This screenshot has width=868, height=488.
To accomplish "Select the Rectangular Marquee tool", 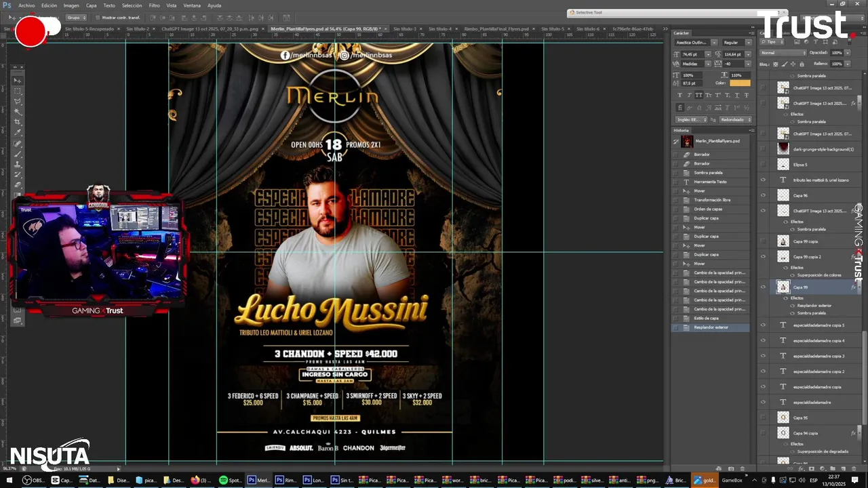I will click(18, 91).
